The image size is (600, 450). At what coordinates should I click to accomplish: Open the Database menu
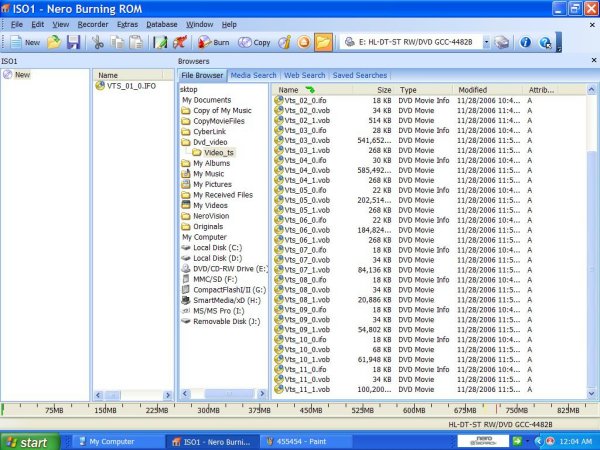pos(162,24)
